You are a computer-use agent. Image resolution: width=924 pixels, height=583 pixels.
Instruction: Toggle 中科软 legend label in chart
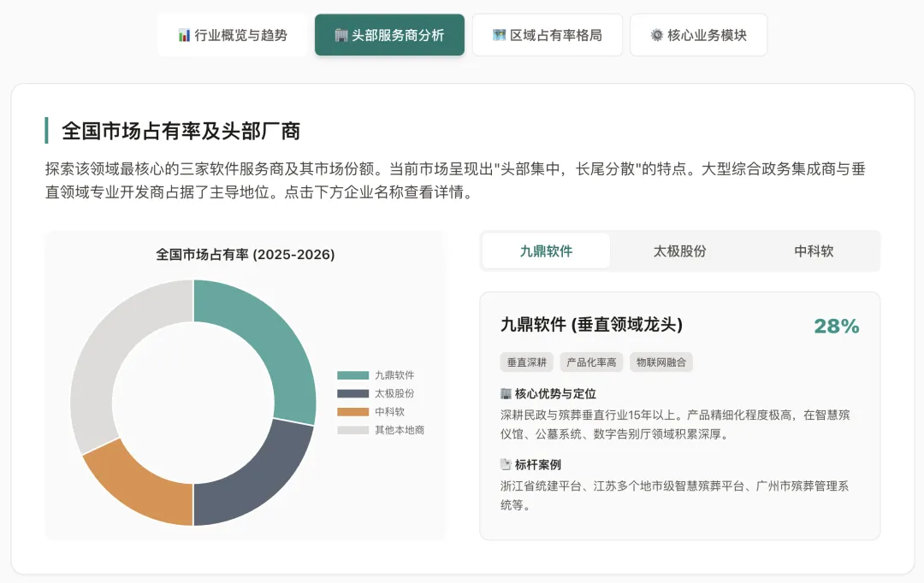(389, 412)
